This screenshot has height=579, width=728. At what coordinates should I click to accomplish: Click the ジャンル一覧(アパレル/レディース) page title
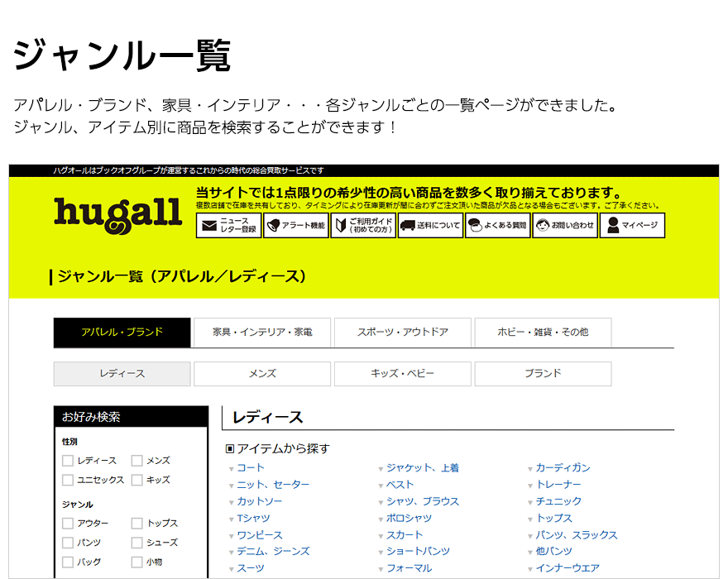(x=181, y=277)
